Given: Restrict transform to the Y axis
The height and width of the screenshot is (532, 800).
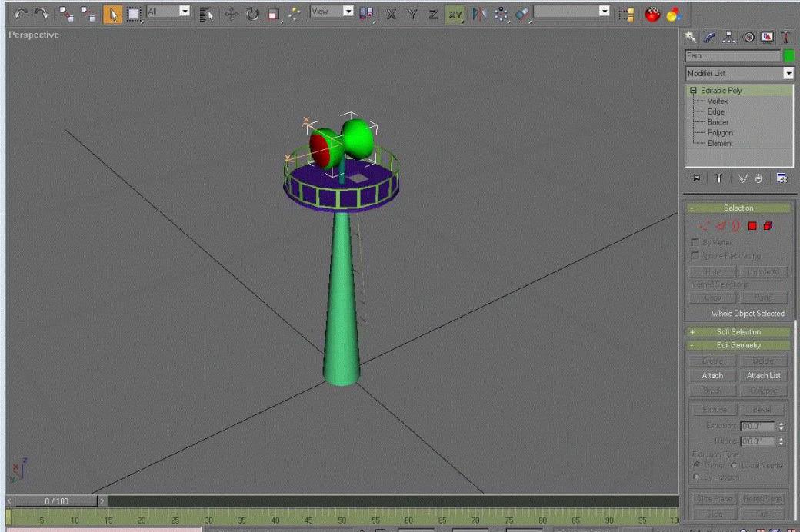Looking at the screenshot, I should (412, 14).
